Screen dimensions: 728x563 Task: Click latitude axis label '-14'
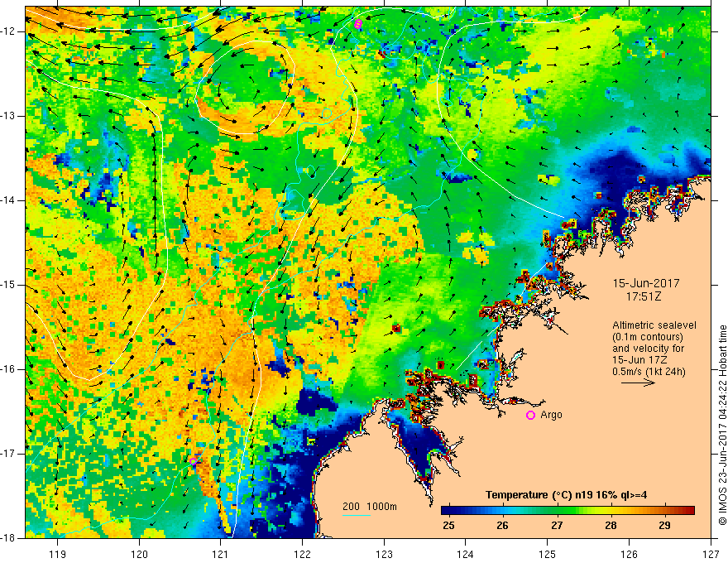coord(8,200)
